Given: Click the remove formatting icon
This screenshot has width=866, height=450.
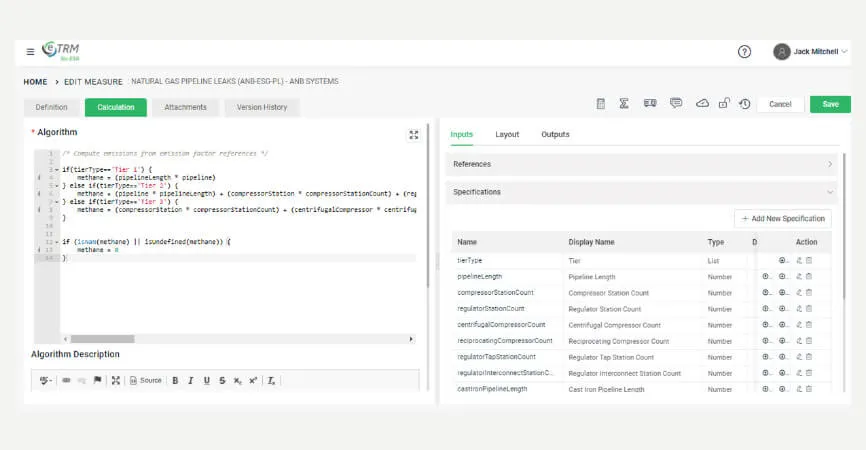Looking at the screenshot, I should click(x=271, y=380).
